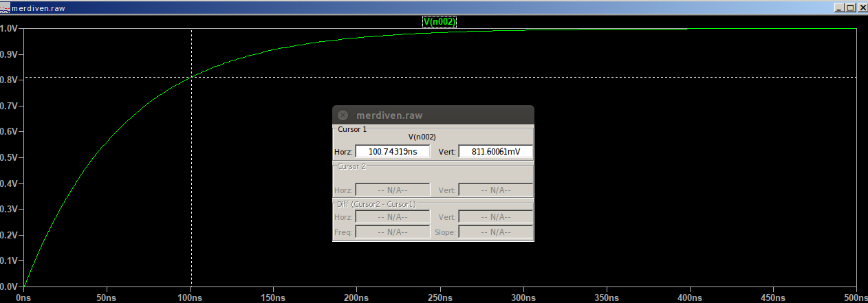Click the 200ns time axis label
Image resolution: width=868 pixels, height=303 pixels.
tap(356, 298)
